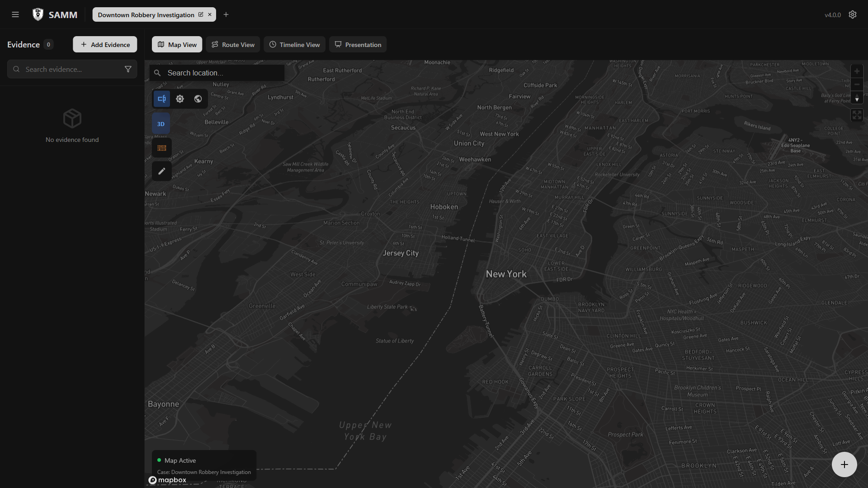Open the navigation hamburger menu
This screenshot has height=488, width=868.
(x=15, y=14)
